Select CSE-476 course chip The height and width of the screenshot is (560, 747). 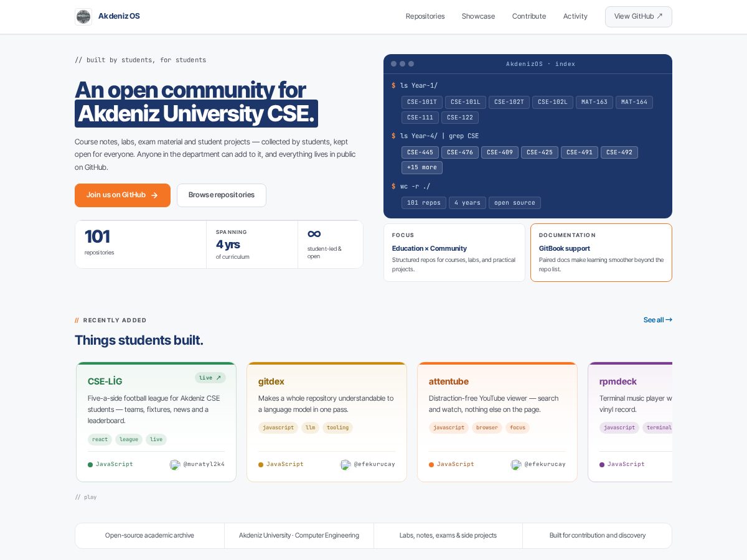[460, 152]
